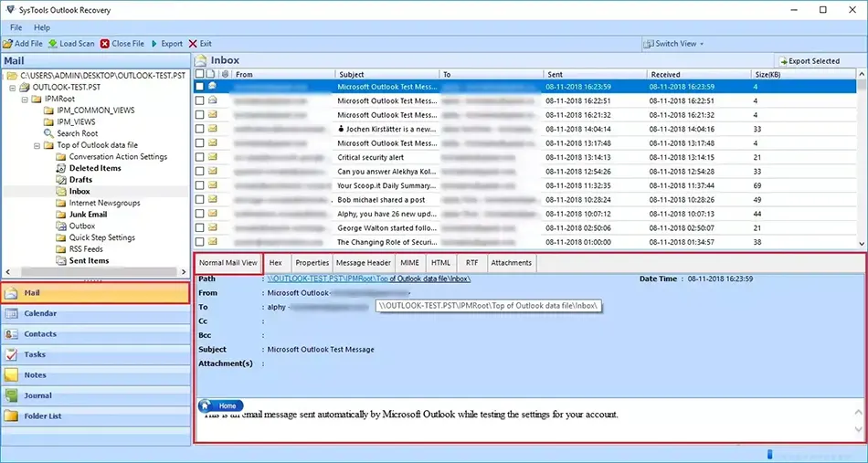Sort by the Size(KB) column header
Image resolution: width=868 pixels, height=463 pixels.
[803, 74]
